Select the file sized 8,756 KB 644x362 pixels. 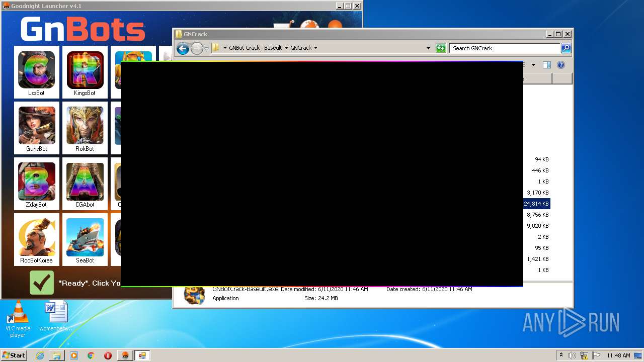click(x=537, y=215)
